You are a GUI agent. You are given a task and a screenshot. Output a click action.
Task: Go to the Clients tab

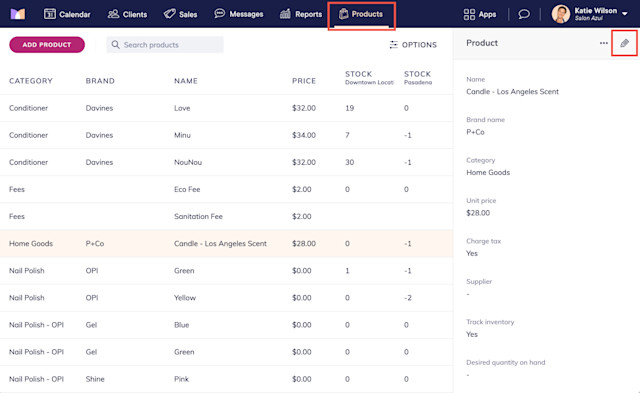pos(127,14)
